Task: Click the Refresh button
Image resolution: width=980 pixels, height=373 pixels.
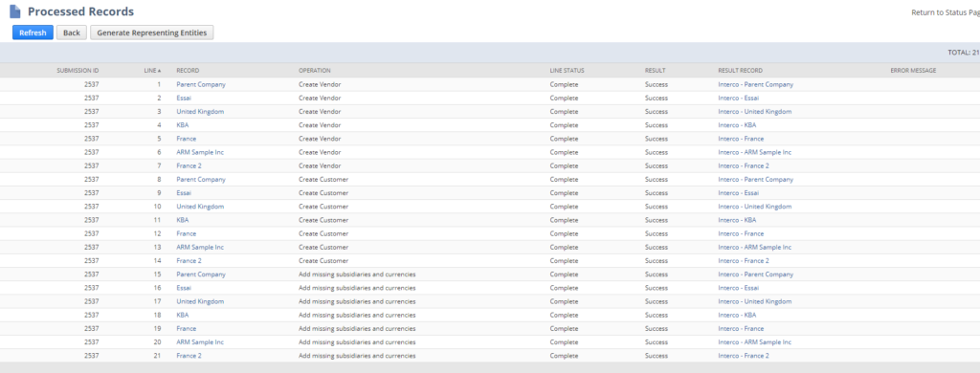Action: pyautogui.click(x=33, y=33)
